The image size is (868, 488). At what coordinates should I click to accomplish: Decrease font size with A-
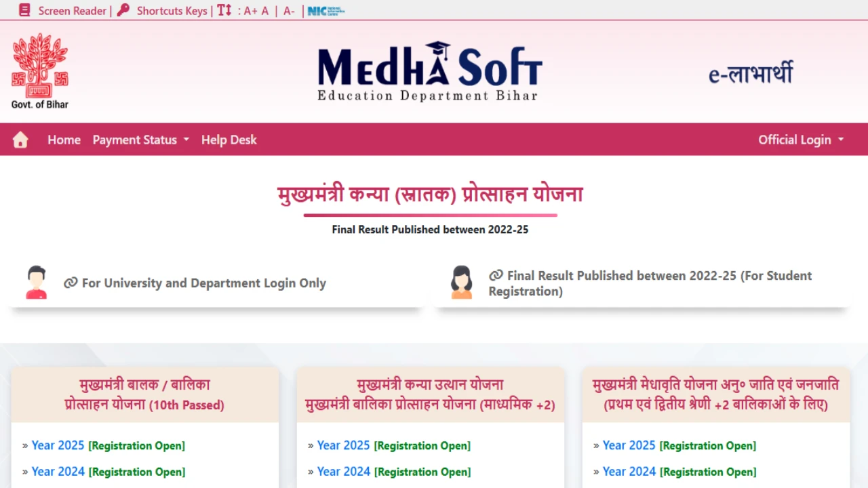289,11
